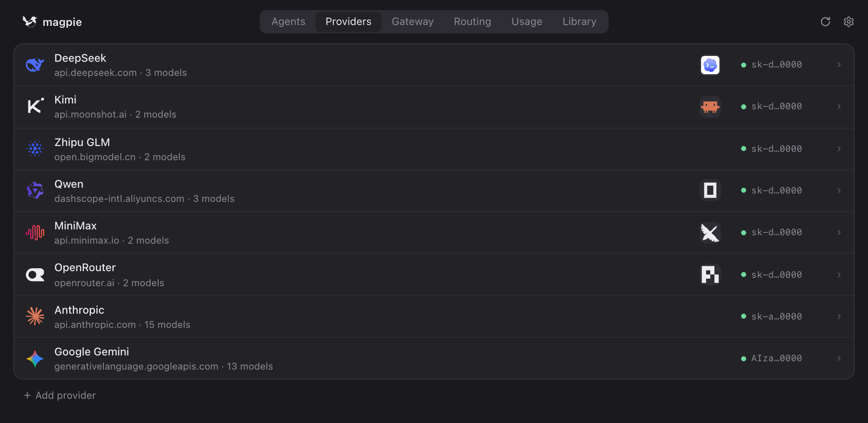This screenshot has height=423, width=868.
Task: Click dashscope-intl.aliyuncs.com · 3 models text
Action: pos(144,199)
